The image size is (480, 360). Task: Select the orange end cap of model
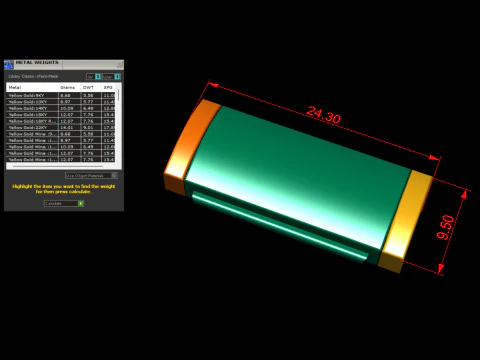(x=190, y=147)
